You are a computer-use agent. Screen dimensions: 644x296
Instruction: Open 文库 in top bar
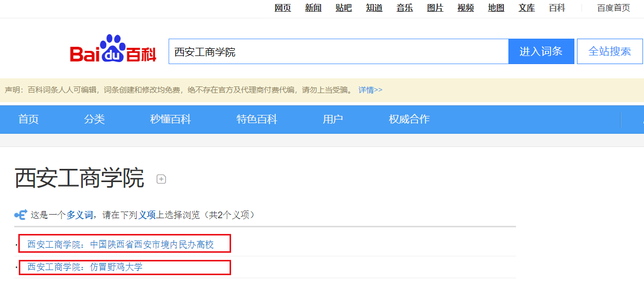pos(527,8)
